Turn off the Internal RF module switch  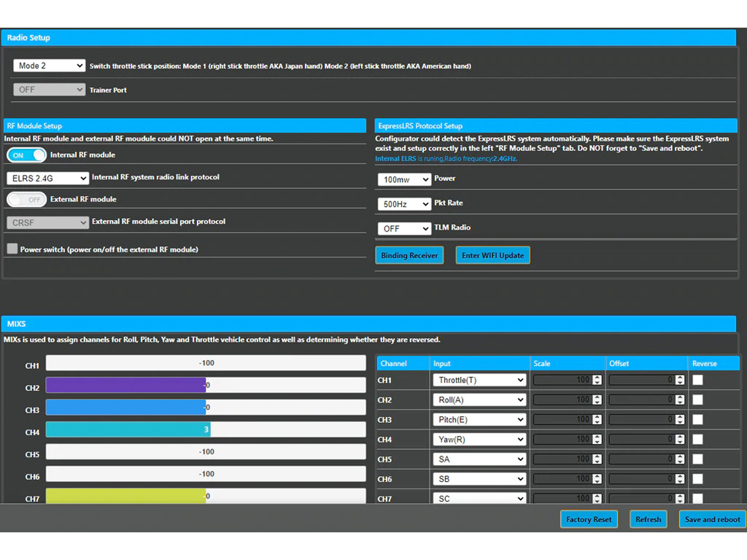[26, 155]
